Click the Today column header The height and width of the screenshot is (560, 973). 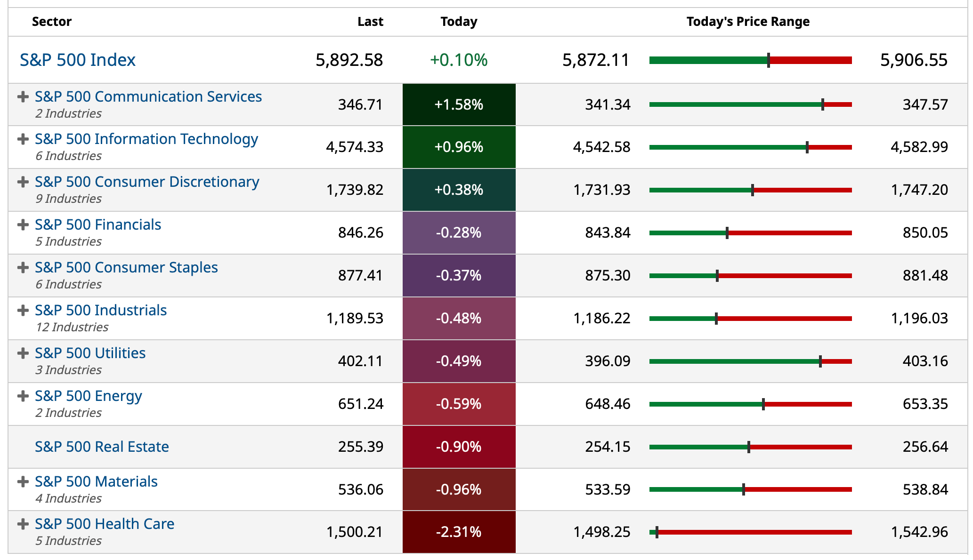tap(459, 22)
